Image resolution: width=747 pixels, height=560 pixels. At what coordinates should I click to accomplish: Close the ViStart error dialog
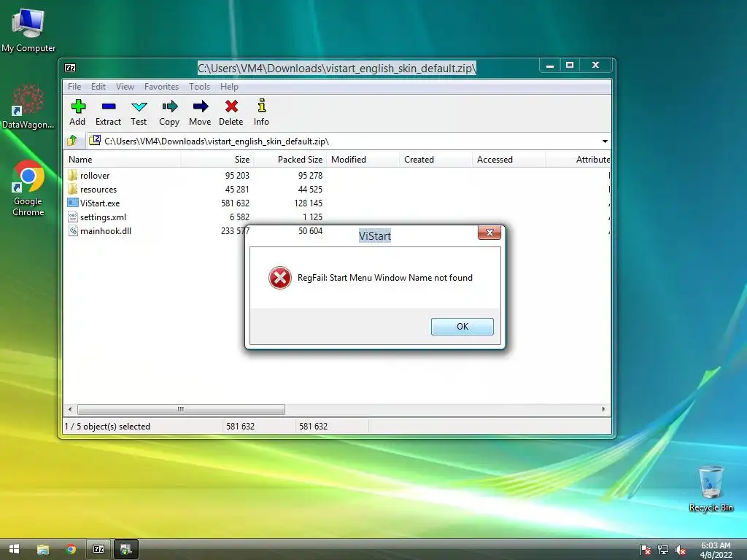(x=489, y=233)
